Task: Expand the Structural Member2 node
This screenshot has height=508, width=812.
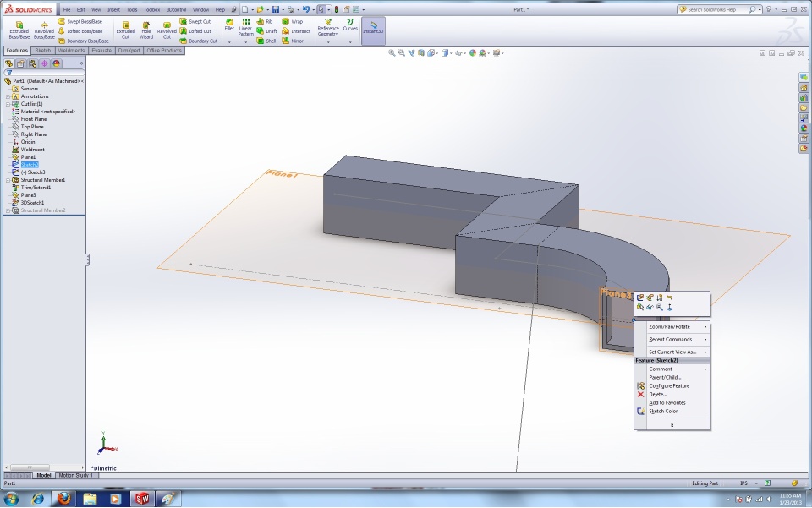Action: (8, 210)
